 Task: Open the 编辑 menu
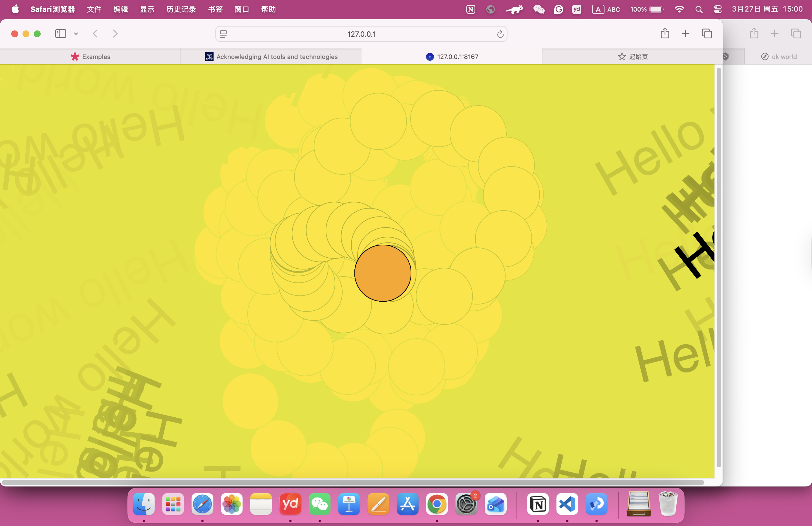[x=120, y=9]
